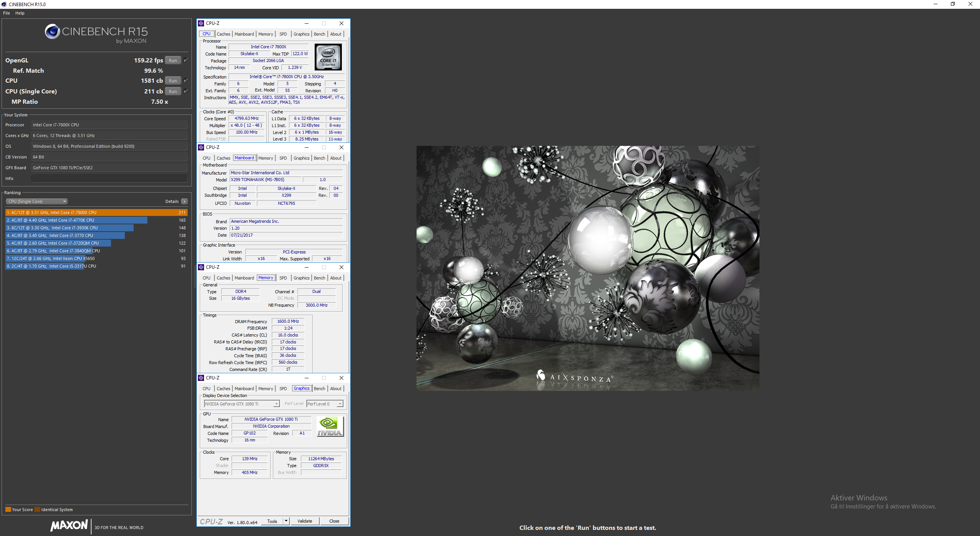
Task: Click the Your Score orange legend swatch
Action: click(8, 510)
